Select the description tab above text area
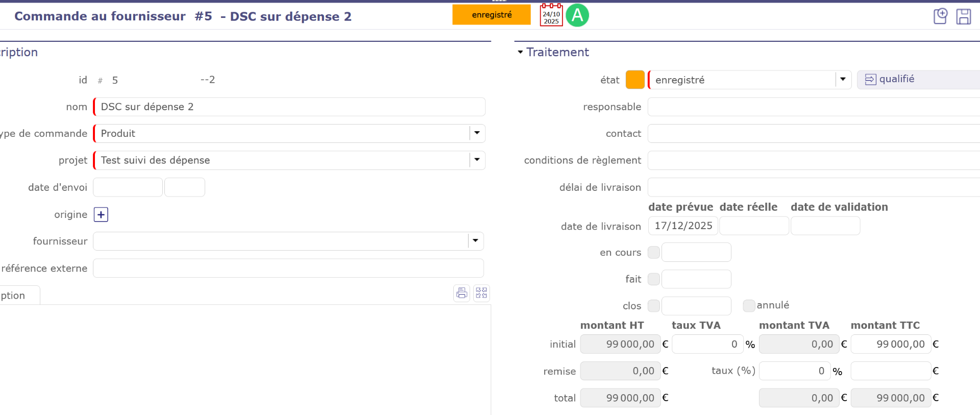 click(x=15, y=296)
